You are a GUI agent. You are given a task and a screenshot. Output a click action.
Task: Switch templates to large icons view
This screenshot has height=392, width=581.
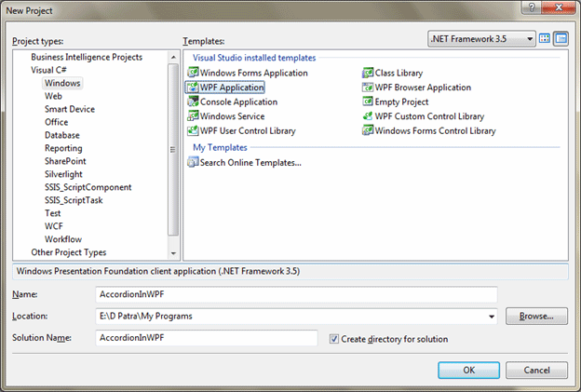547,39
